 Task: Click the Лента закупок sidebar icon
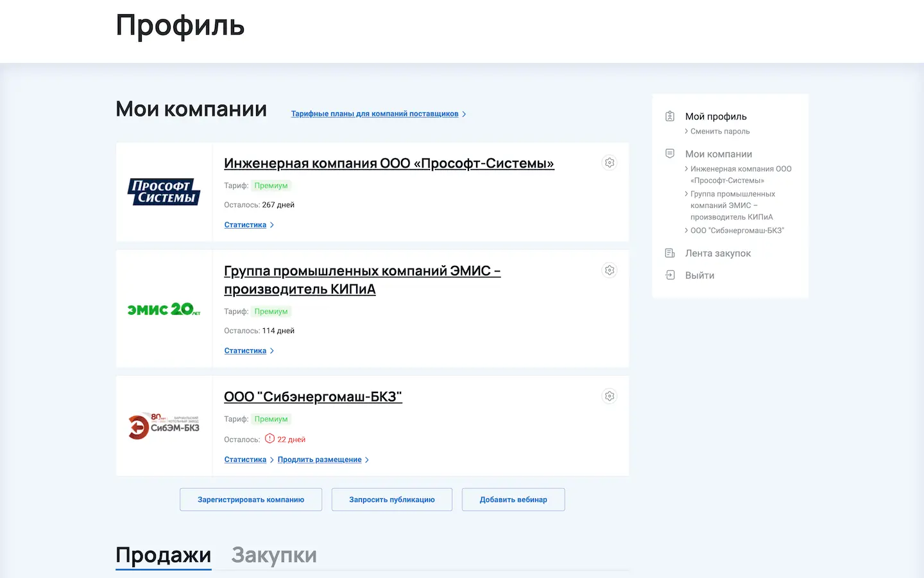670,254
